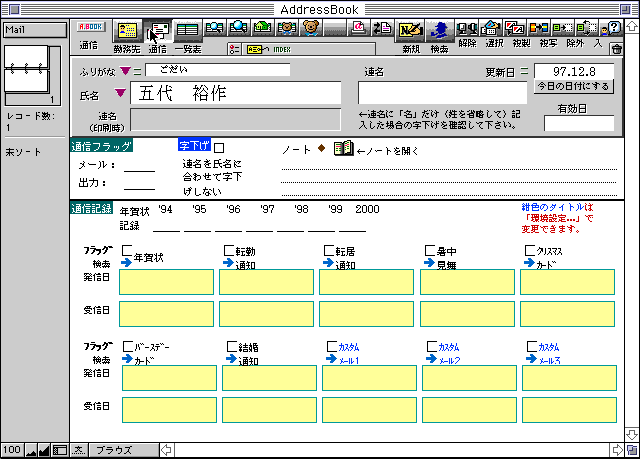Check the 結婚通知 flag checkbox

click(232, 346)
